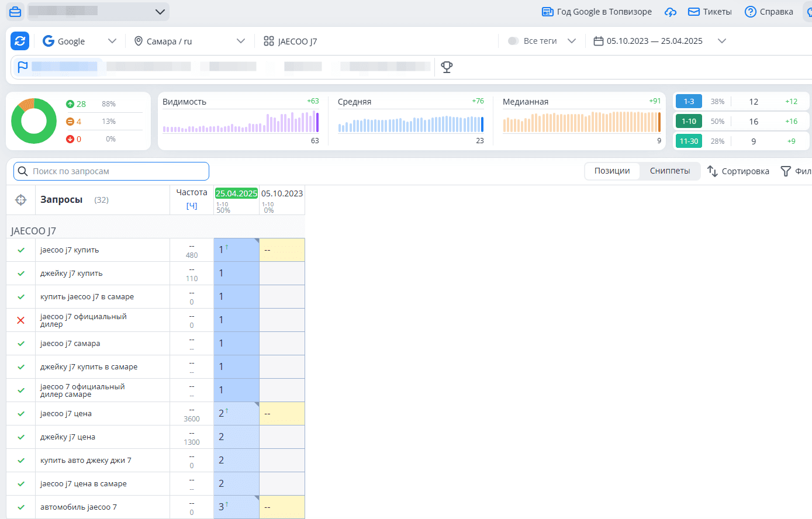Click the date range 05.10.2023 — 25.04.2025
This screenshot has height=519, width=812.
[655, 41]
